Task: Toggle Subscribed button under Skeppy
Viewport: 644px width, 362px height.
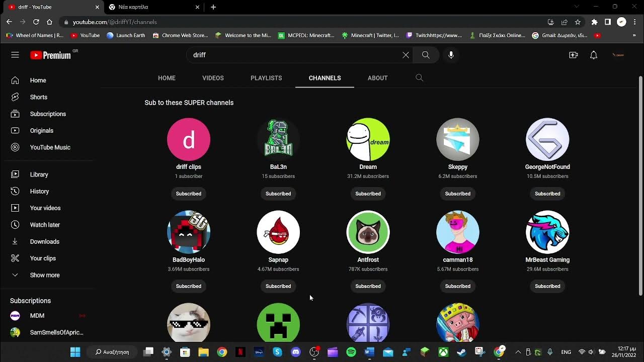Action: (x=458, y=194)
